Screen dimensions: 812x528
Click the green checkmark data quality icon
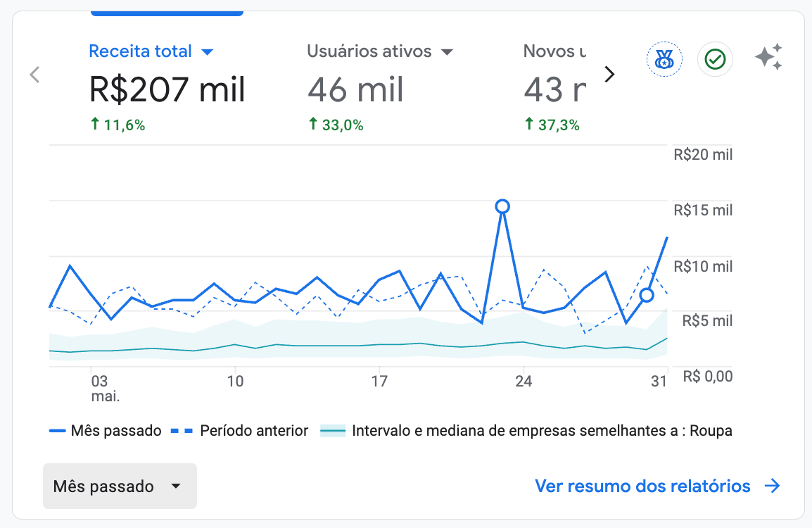(x=715, y=59)
